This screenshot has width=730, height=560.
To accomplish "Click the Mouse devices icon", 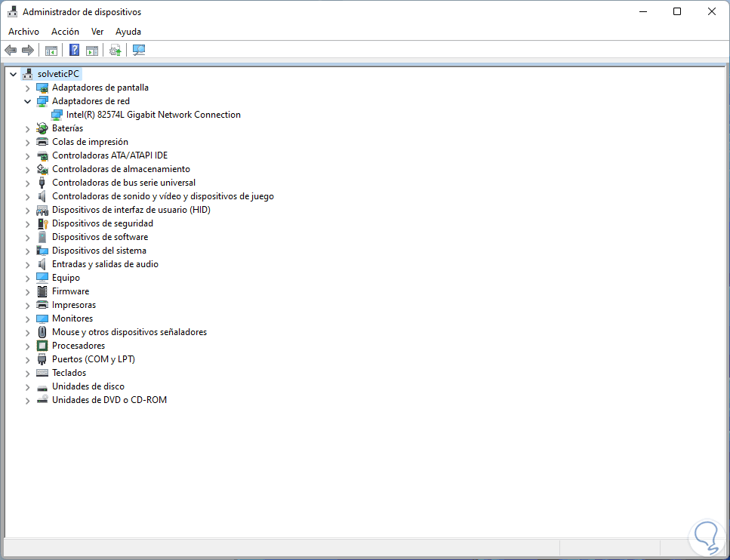I will tap(42, 332).
